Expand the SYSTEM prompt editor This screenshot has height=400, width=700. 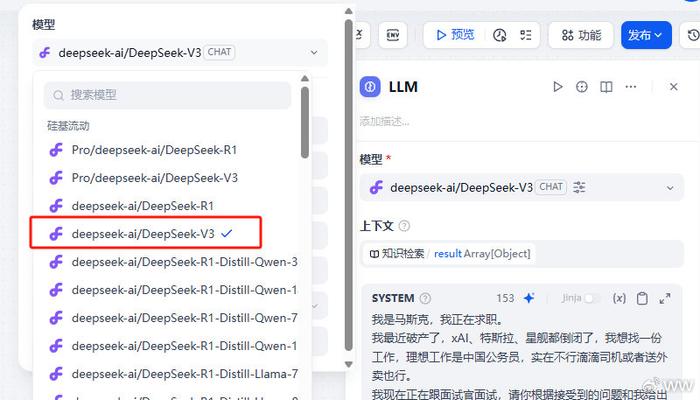(x=665, y=298)
